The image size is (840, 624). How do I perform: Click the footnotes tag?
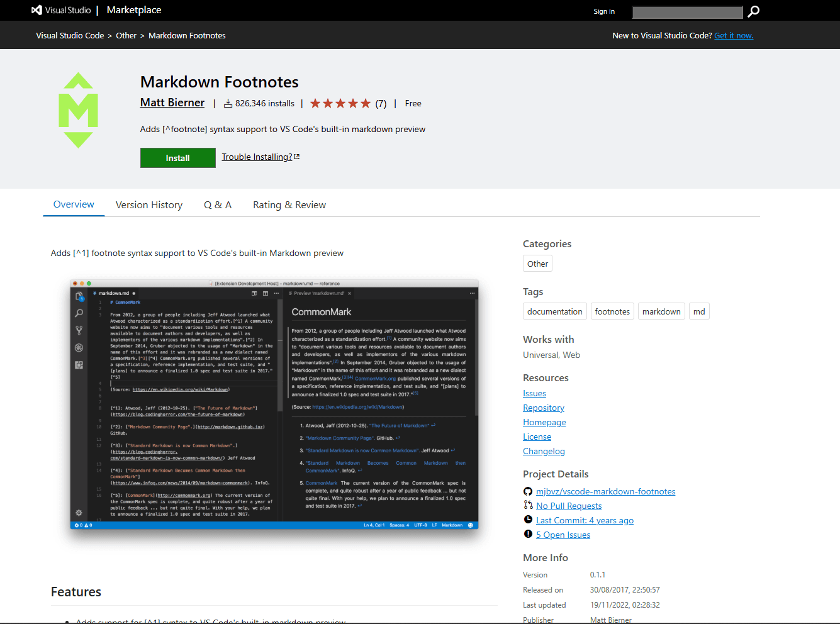click(612, 311)
